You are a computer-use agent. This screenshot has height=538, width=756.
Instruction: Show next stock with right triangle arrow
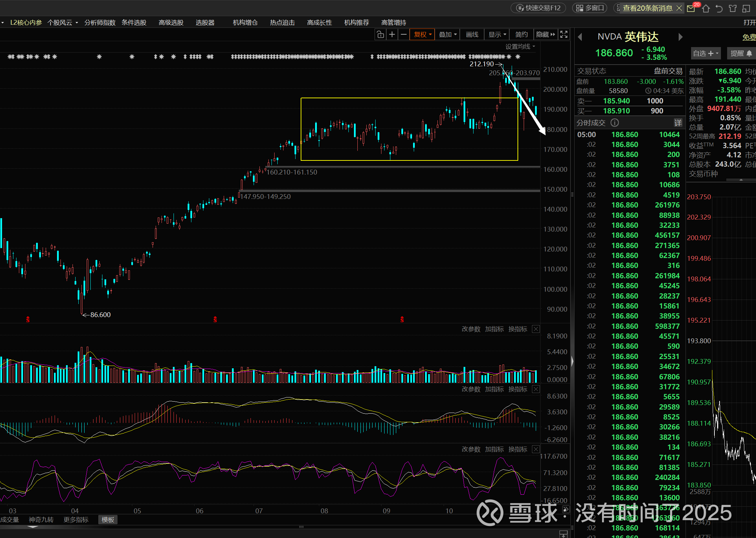point(680,37)
